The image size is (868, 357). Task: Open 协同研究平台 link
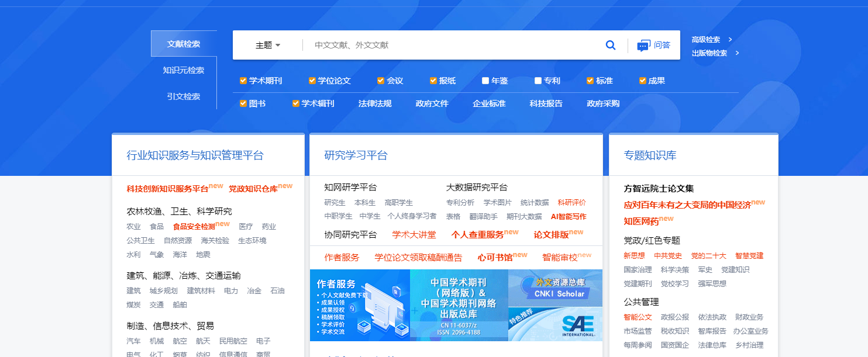pos(350,235)
